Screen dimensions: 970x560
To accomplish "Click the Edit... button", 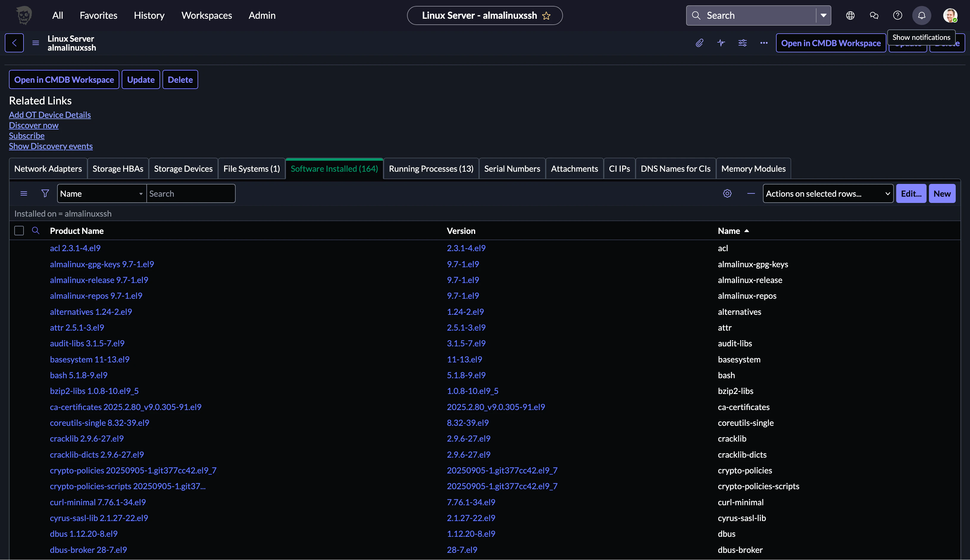I will pyautogui.click(x=911, y=193).
